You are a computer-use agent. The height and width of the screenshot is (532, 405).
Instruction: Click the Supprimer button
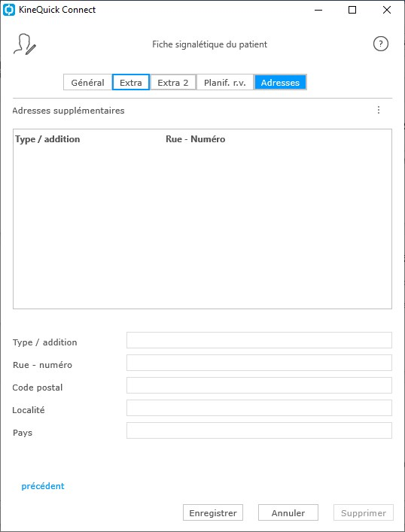pos(364,512)
